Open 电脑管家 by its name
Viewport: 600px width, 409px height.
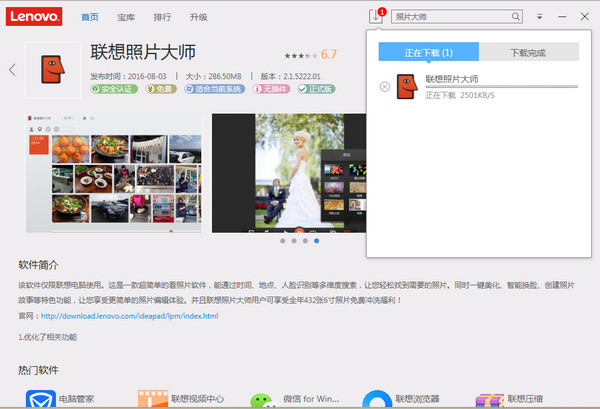coord(76,399)
